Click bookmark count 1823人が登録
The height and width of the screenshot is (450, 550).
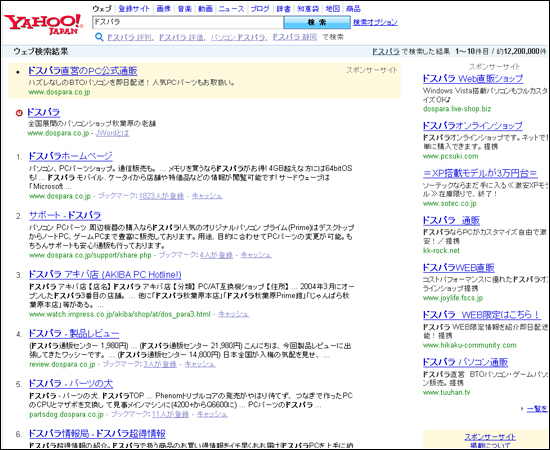tap(161, 196)
